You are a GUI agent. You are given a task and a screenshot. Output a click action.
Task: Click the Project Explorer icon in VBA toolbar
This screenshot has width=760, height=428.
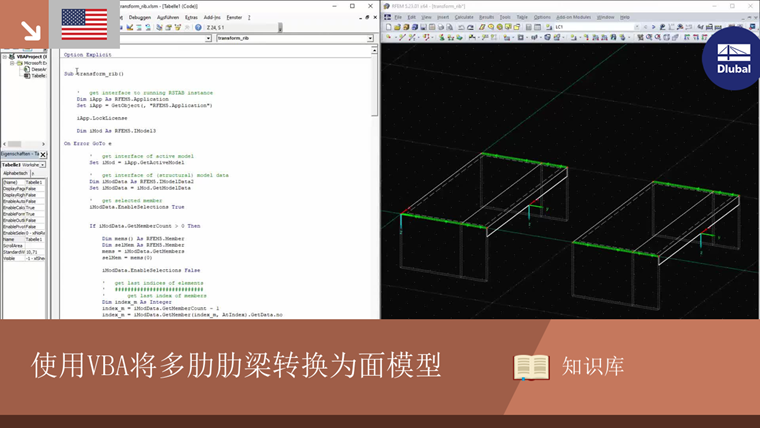coord(159,28)
